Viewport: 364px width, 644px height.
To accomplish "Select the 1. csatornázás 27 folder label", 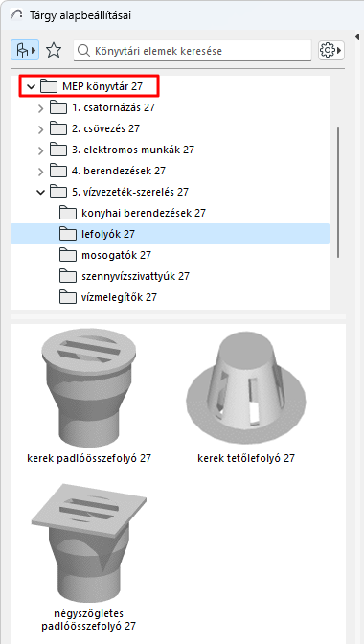I will pos(114,108).
